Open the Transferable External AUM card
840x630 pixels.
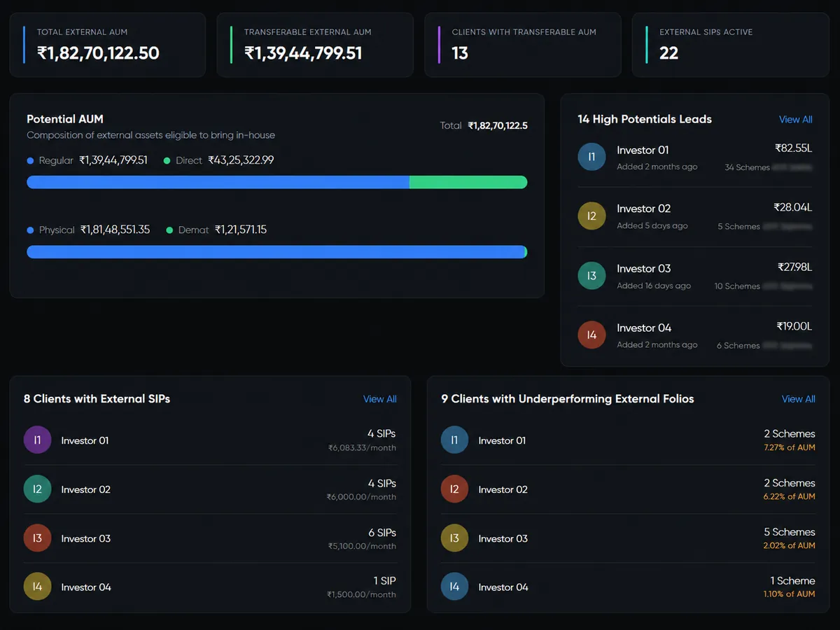[315, 45]
